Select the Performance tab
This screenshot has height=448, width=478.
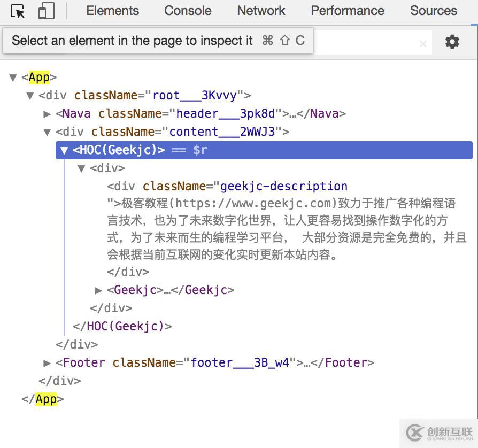pyautogui.click(x=347, y=11)
